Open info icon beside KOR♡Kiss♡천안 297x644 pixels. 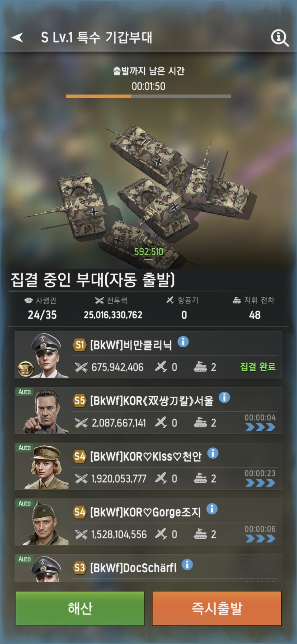tap(213, 453)
